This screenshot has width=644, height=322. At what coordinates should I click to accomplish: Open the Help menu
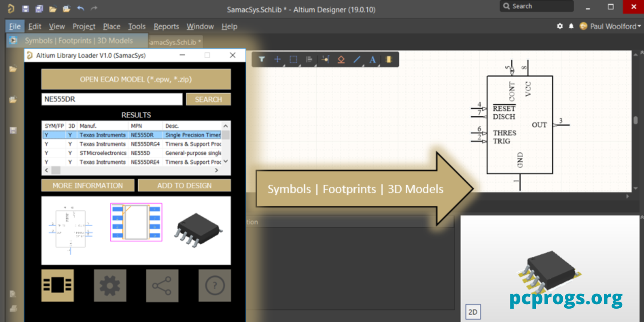229,26
